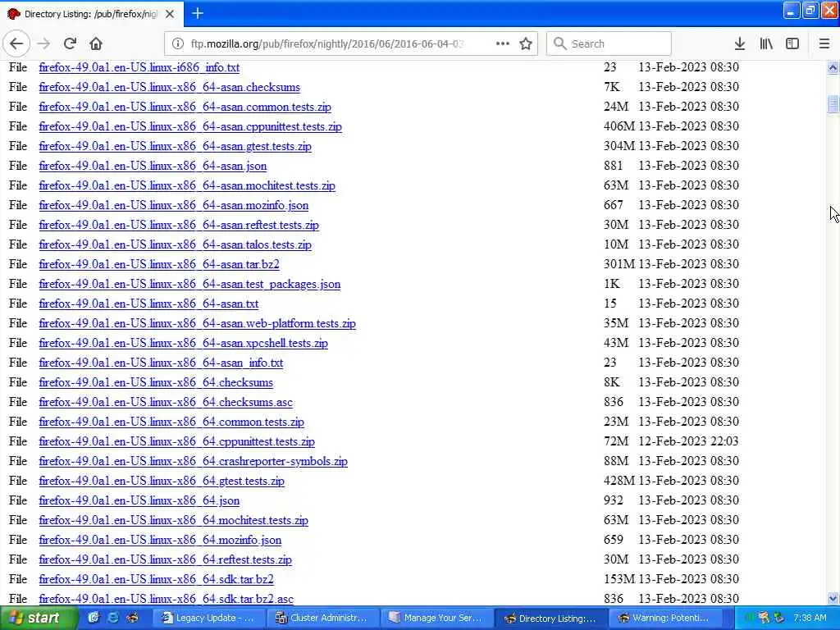Download linux-x86_64.gtest.tests.zip file
The height and width of the screenshot is (630, 840).
pos(162,481)
